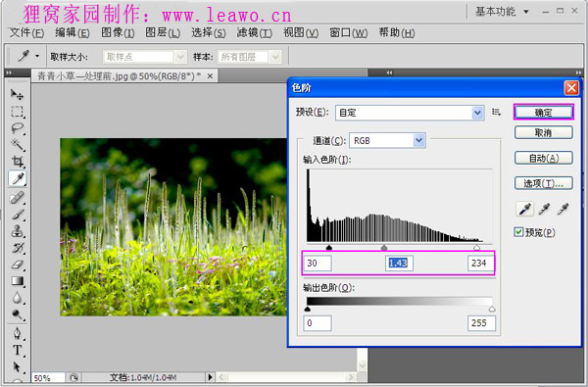The height and width of the screenshot is (387, 588).
Task: Select the Path Selection tool
Action: [x=17, y=366]
